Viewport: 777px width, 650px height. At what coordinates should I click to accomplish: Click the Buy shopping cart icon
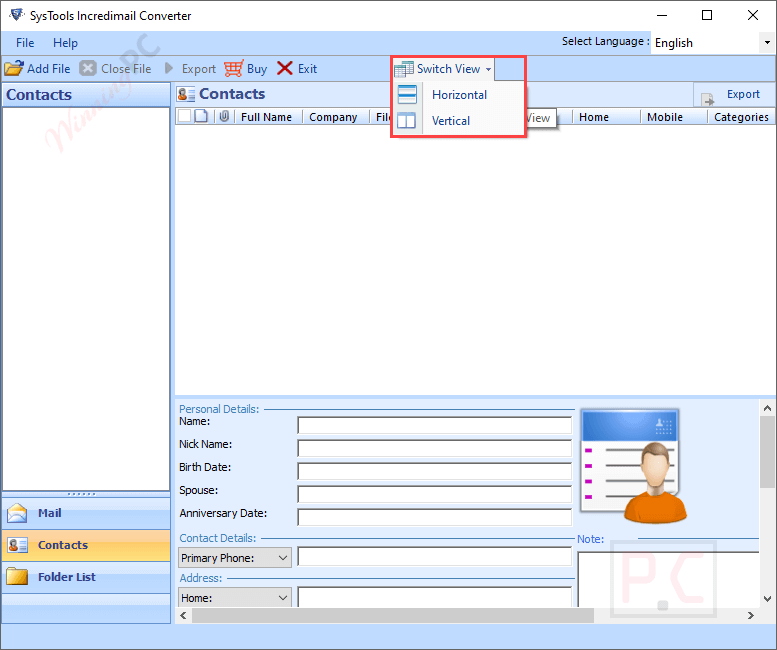[x=233, y=68]
